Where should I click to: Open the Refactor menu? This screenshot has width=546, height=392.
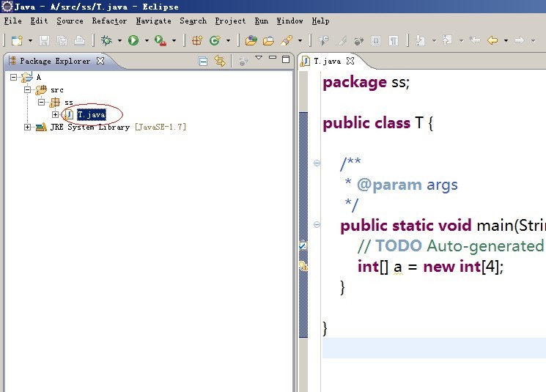[x=109, y=21]
